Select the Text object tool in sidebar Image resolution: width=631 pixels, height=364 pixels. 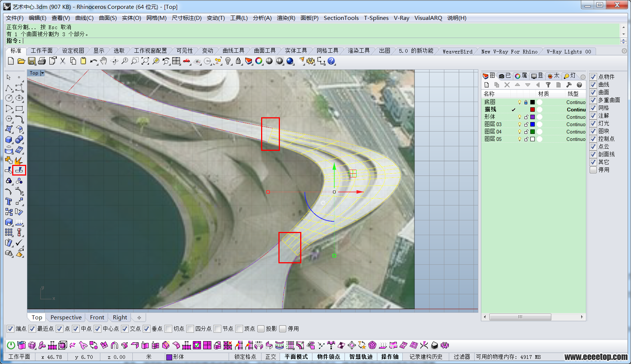click(9, 201)
